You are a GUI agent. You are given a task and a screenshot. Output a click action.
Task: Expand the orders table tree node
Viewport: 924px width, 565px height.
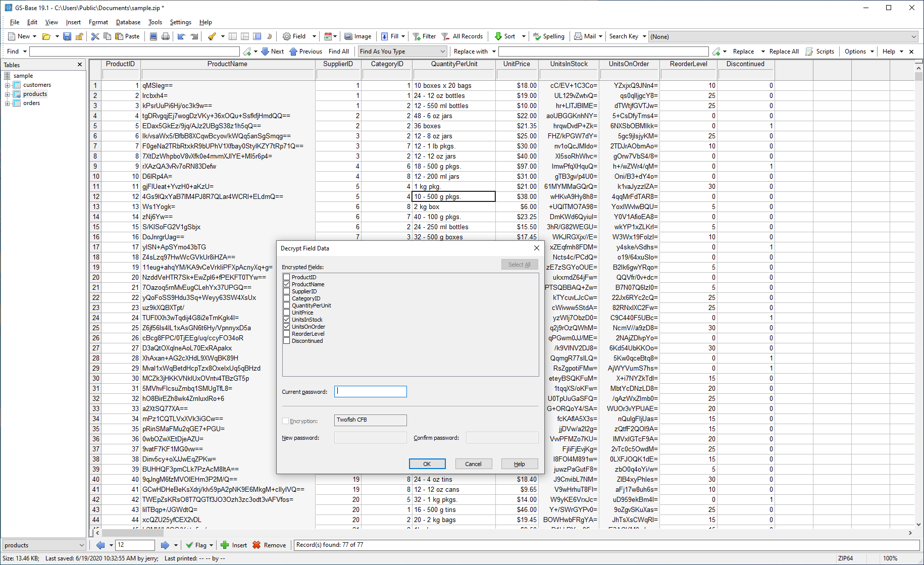pyautogui.click(x=8, y=103)
